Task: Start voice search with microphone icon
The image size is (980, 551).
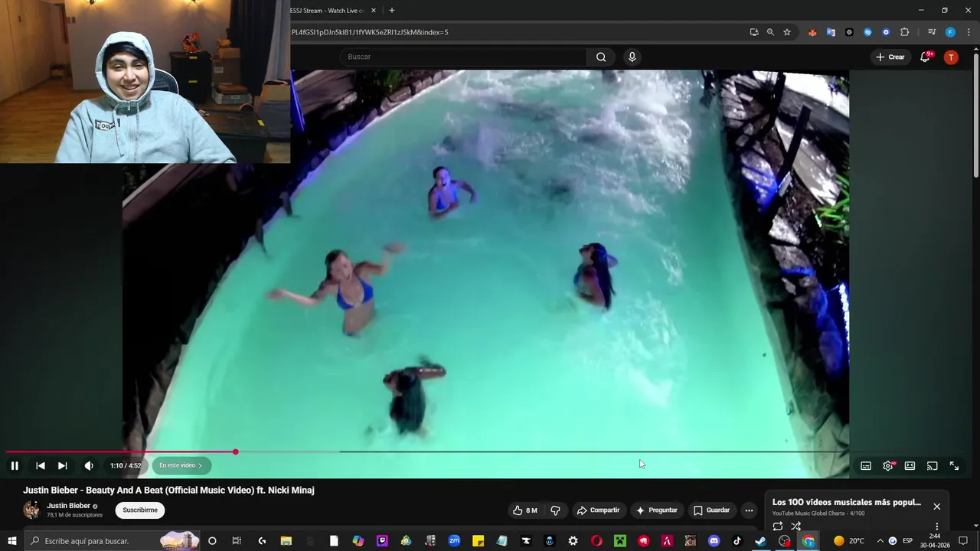Action: 632,57
